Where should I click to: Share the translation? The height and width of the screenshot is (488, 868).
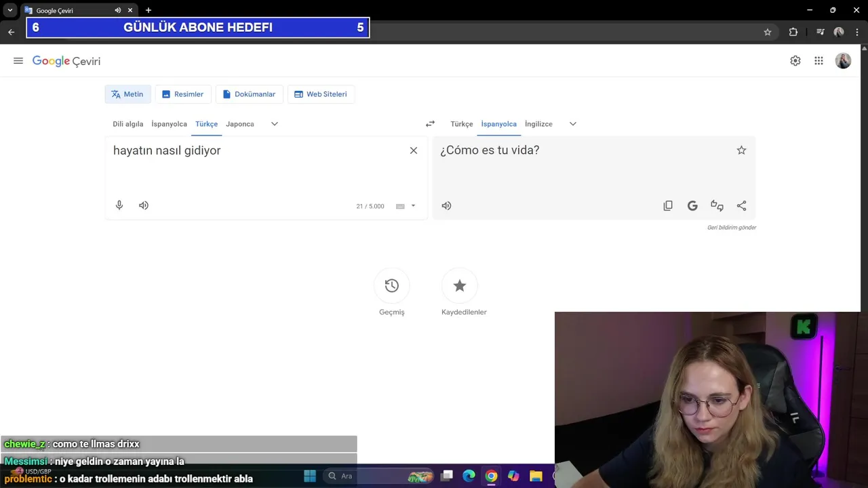coord(741,205)
